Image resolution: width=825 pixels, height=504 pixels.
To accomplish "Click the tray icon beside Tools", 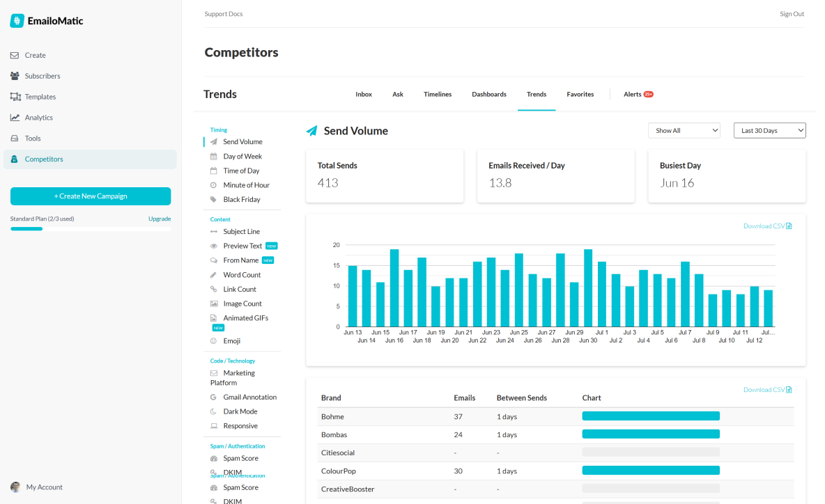I will pos(15,139).
